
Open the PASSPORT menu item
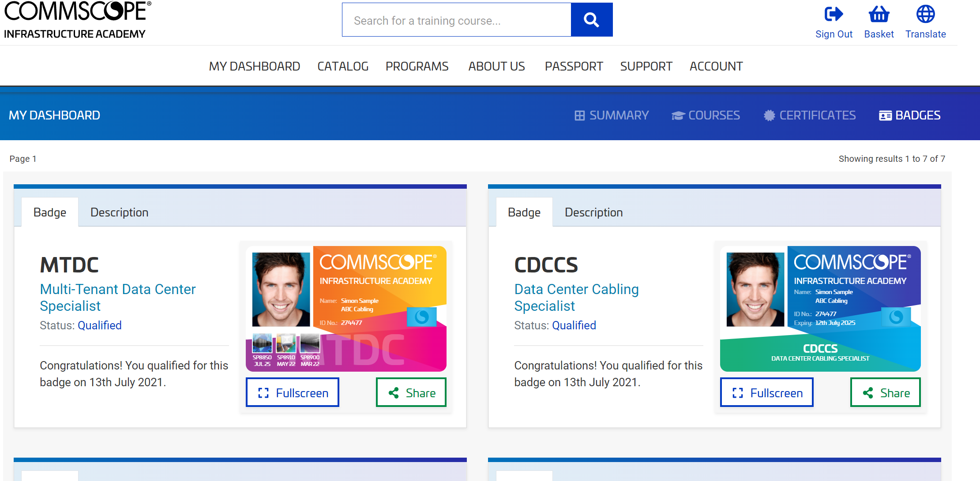pyautogui.click(x=574, y=66)
